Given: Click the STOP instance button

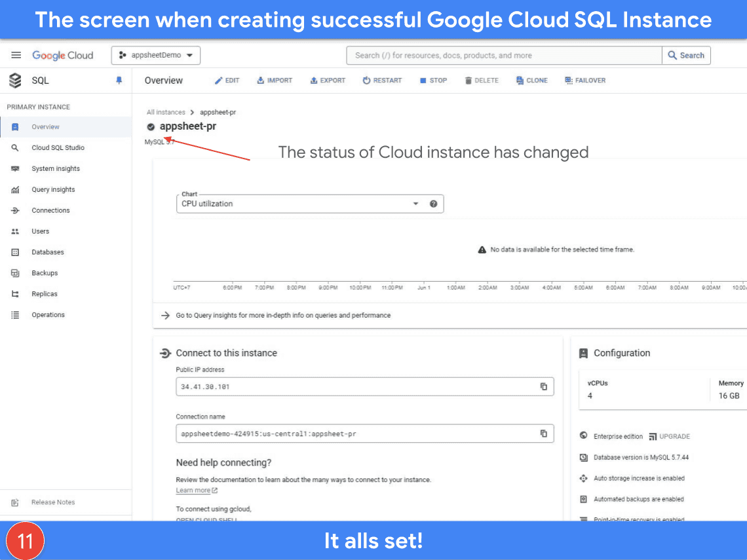Looking at the screenshot, I should (433, 81).
